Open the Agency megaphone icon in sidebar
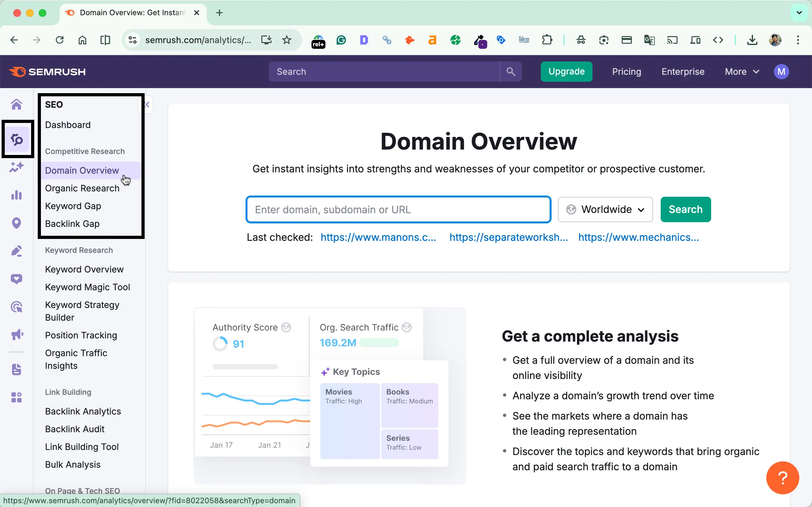 pyautogui.click(x=16, y=334)
